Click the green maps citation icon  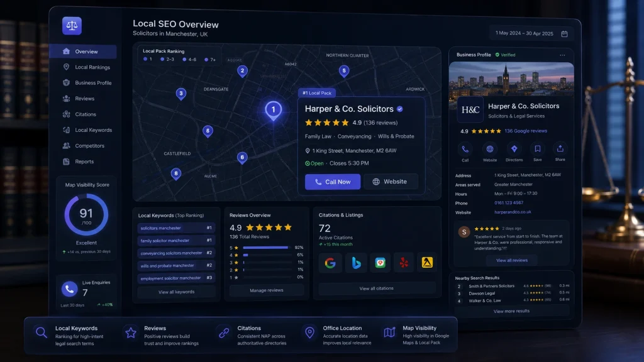(x=380, y=263)
